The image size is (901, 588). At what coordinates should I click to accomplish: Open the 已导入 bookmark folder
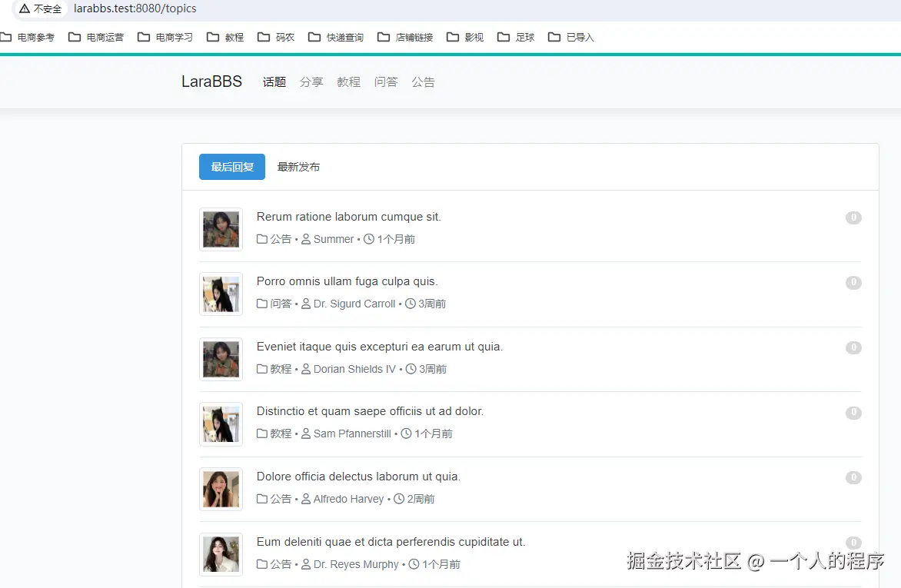[x=570, y=38]
